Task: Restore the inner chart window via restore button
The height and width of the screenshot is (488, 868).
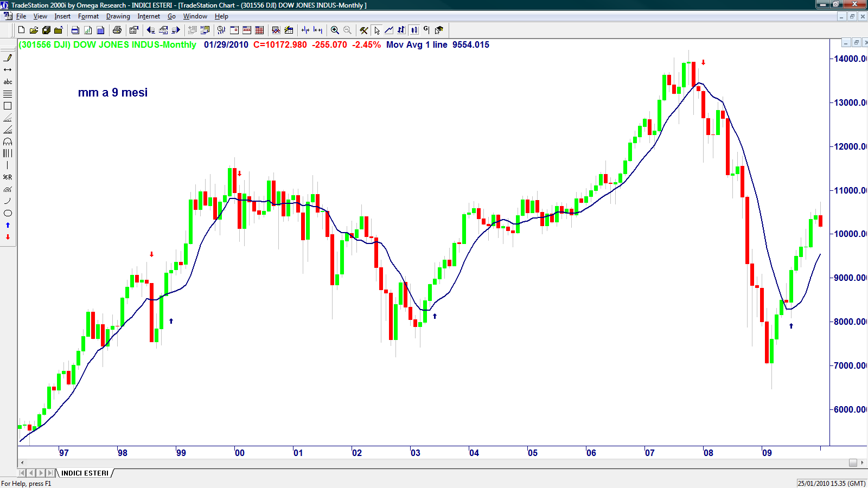Action: 857,43
